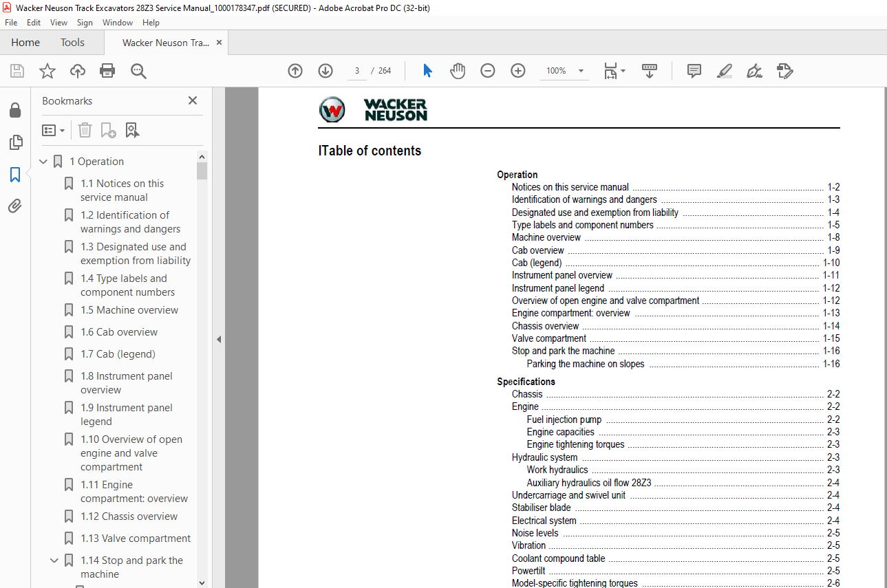Print the document with the printer icon
This screenshot has height=588, width=887.
(107, 71)
